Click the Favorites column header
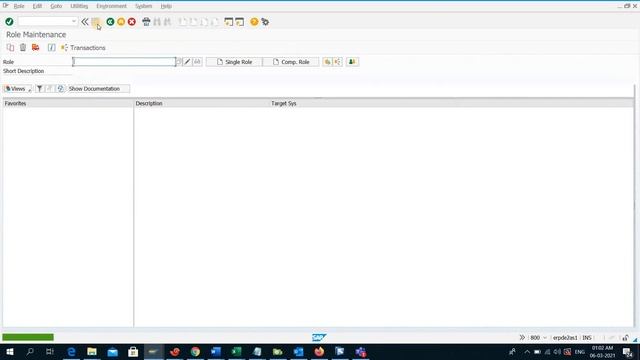Viewport: 640px width, 360px height. tap(68, 103)
